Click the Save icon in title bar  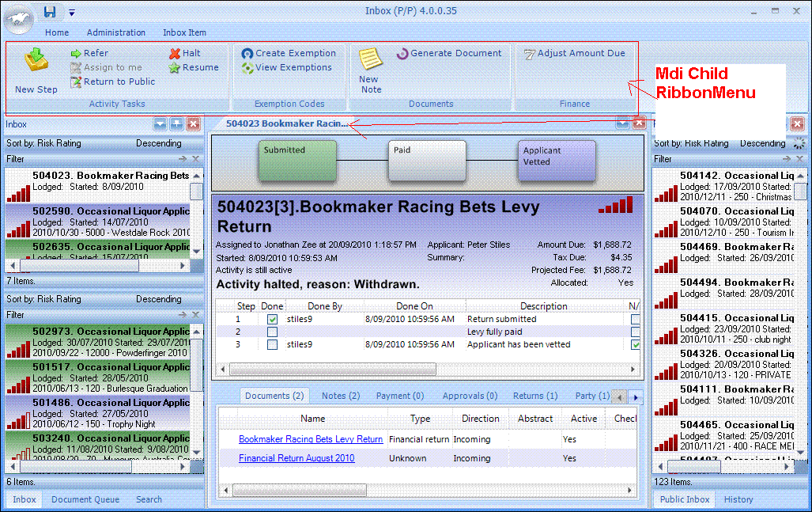point(50,11)
